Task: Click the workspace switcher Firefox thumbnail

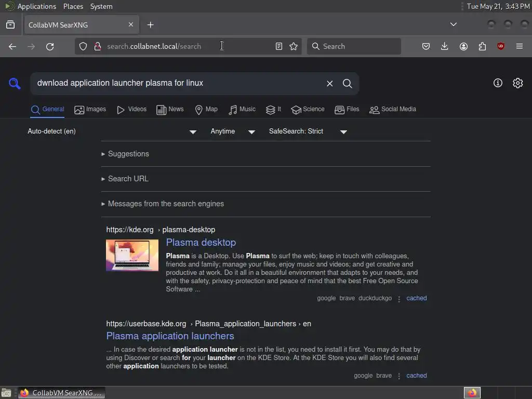Action: point(472,393)
